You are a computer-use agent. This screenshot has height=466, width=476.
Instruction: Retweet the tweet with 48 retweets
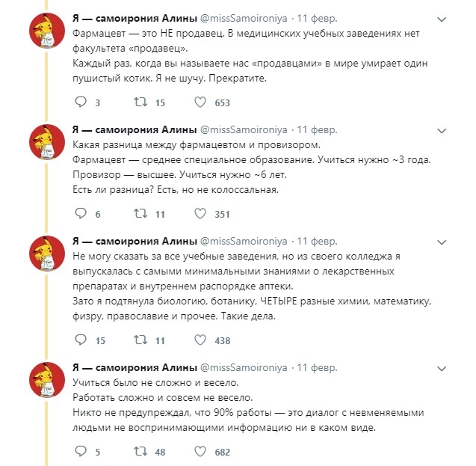[139, 452]
